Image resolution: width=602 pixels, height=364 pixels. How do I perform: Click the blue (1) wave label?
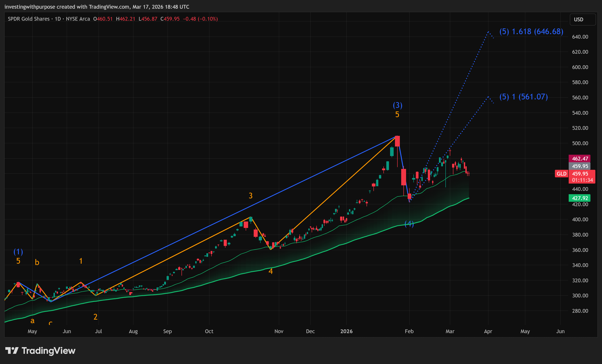point(18,252)
